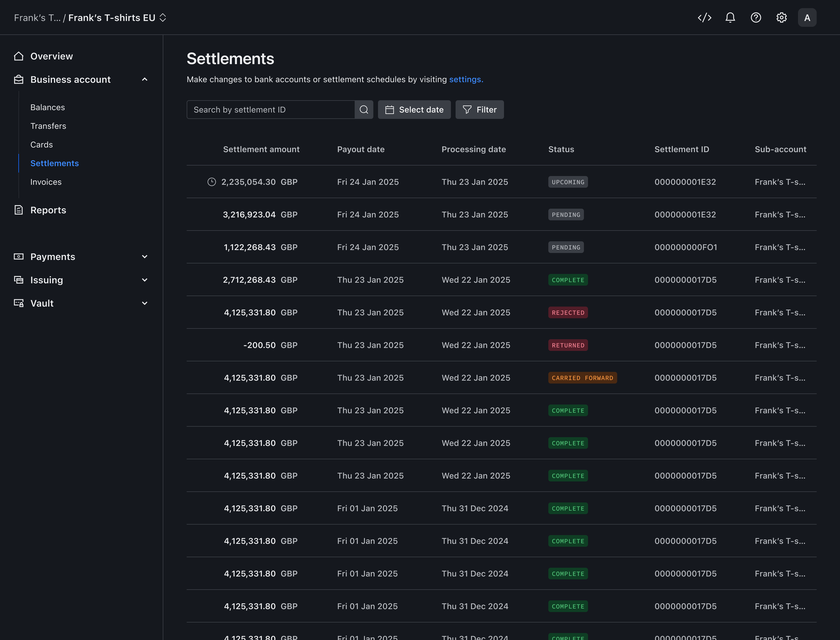The height and width of the screenshot is (640, 840).
Task: Select Settlements in sidebar
Action: pos(55,163)
